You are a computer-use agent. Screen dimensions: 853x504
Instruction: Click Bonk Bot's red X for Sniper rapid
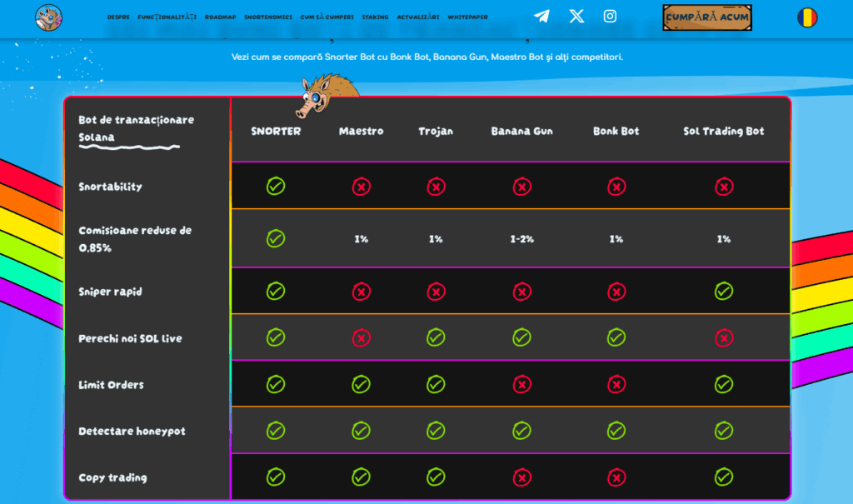click(x=616, y=292)
